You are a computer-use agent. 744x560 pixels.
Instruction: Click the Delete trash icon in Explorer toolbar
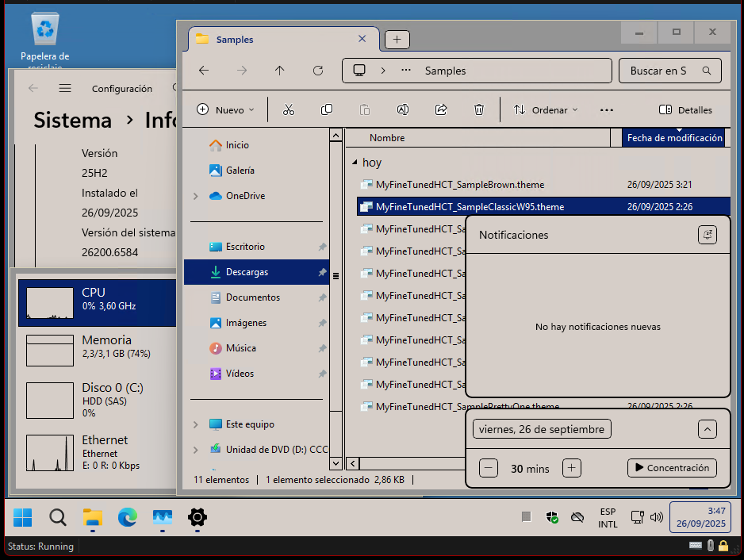click(x=479, y=110)
